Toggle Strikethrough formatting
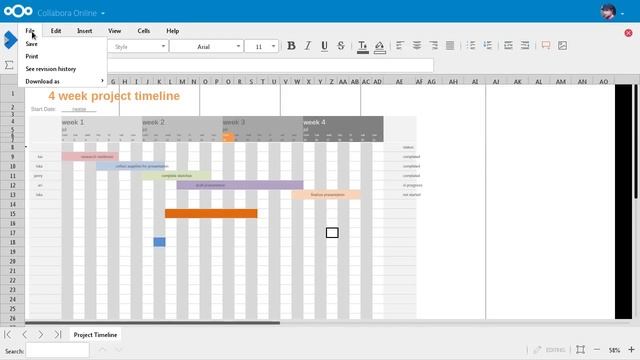Image resolution: width=640 pixels, height=360 pixels. point(341,46)
